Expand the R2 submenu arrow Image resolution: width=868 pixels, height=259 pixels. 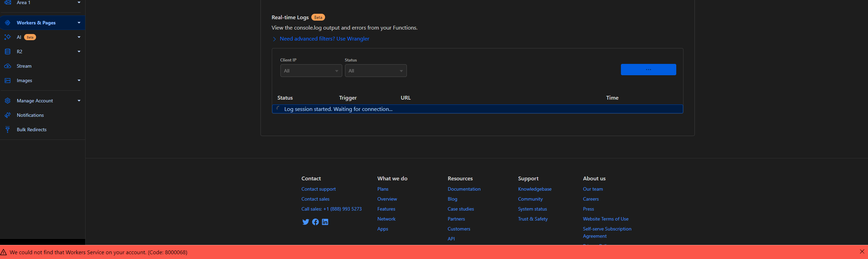point(79,52)
